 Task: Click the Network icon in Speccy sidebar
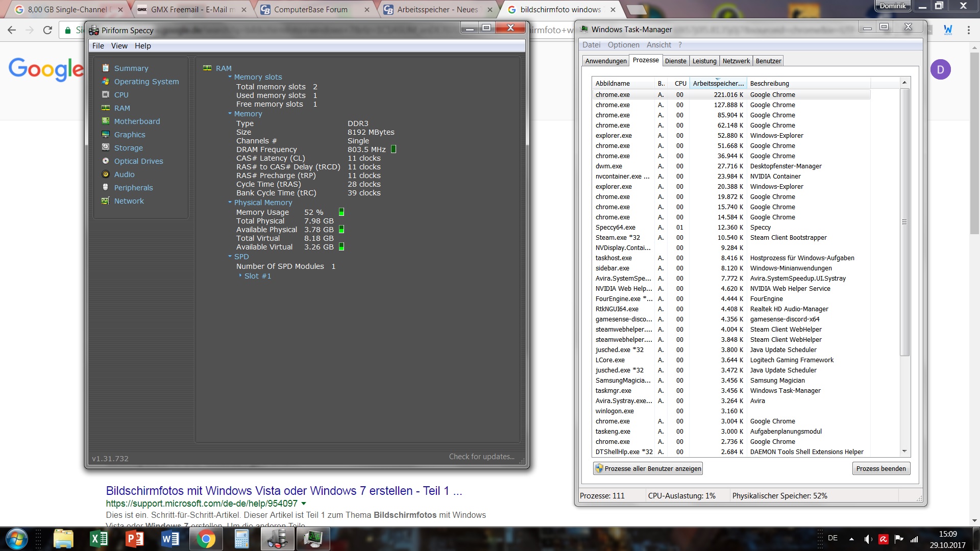pyautogui.click(x=106, y=201)
